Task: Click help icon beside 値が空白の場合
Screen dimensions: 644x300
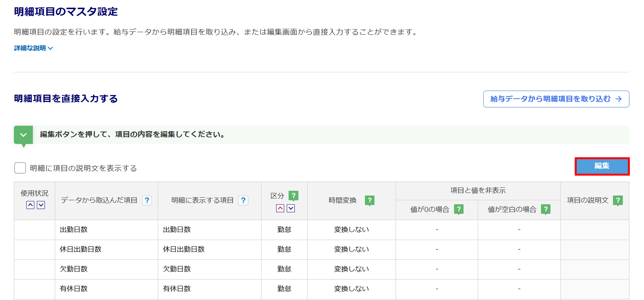Action: (545, 209)
